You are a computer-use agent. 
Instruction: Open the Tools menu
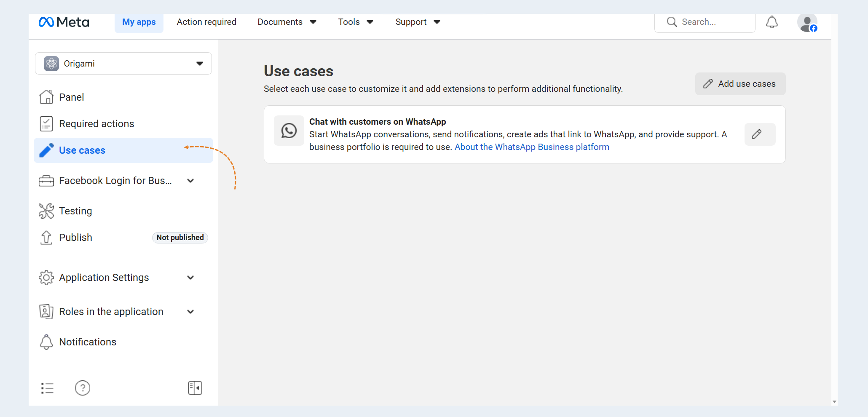click(x=356, y=22)
